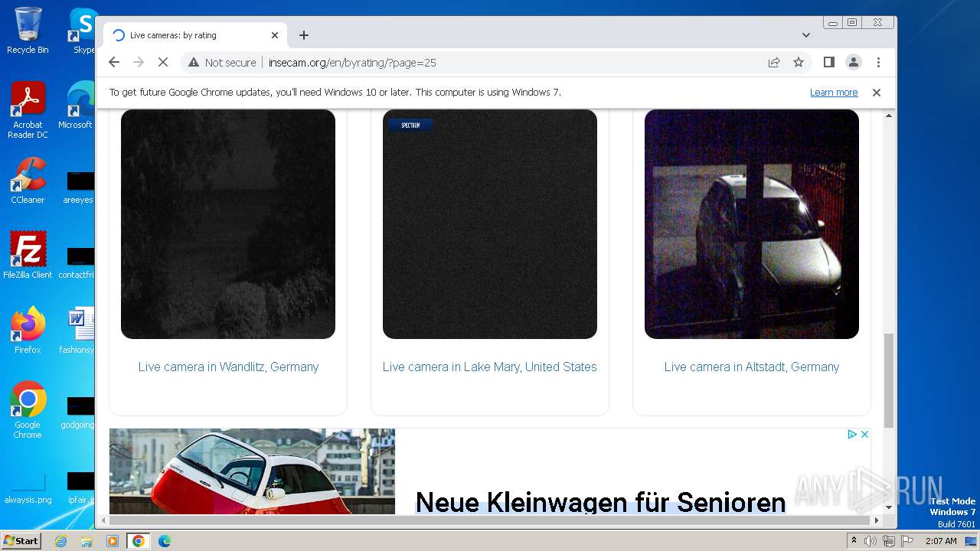The image size is (980, 551).
Task: Open Wandlitz camera thumbnail
Action: tap(228, 224)
